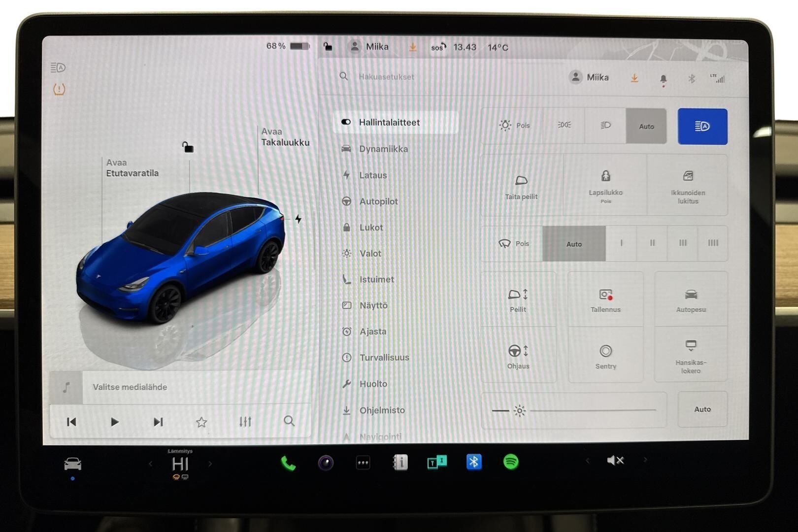Fold mirrors with Taita peilit
Image resolution: width=798 pixels, height=532 pixels.
(521, 186)
